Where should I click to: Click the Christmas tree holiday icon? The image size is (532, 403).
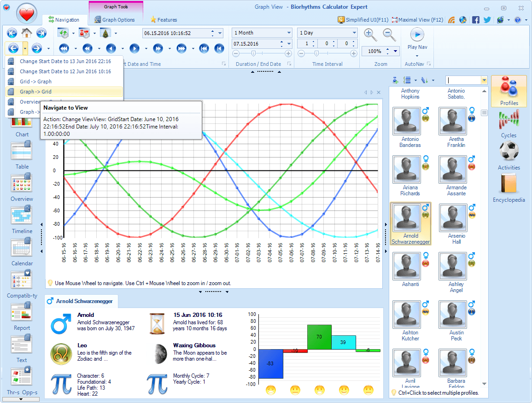click(105, 33)
